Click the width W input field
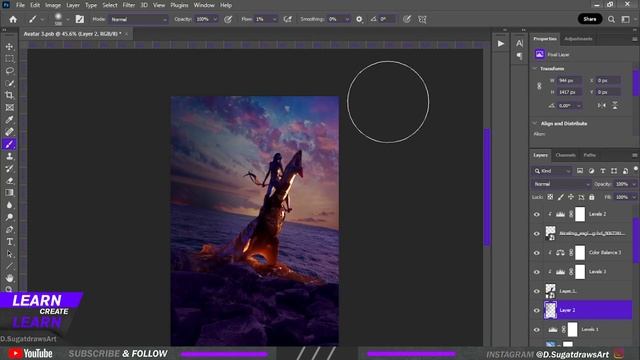The height and width of the screenshot is (360, 640). (569, 80)
